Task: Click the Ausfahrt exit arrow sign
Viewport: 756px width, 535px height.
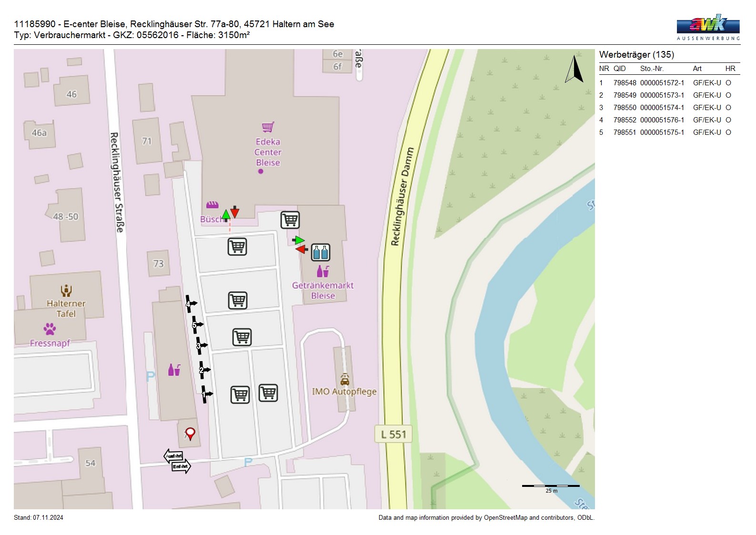Action: click(173, 456)
